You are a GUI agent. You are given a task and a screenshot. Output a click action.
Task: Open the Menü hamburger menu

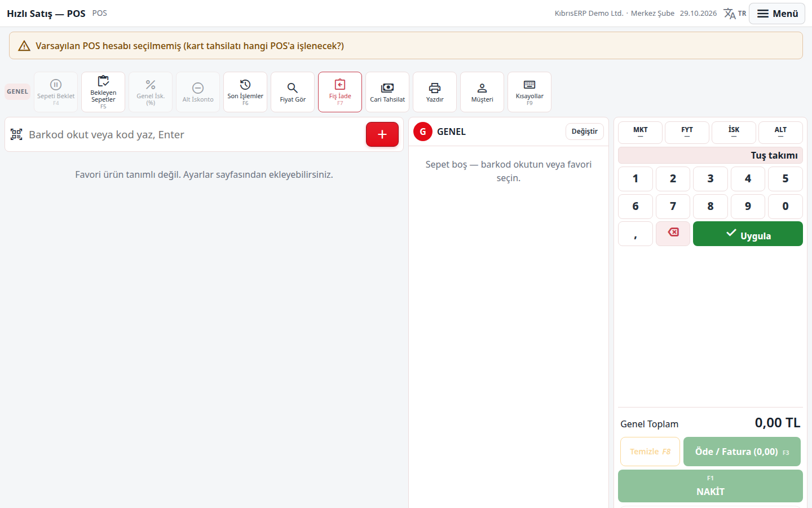[777, 14]
